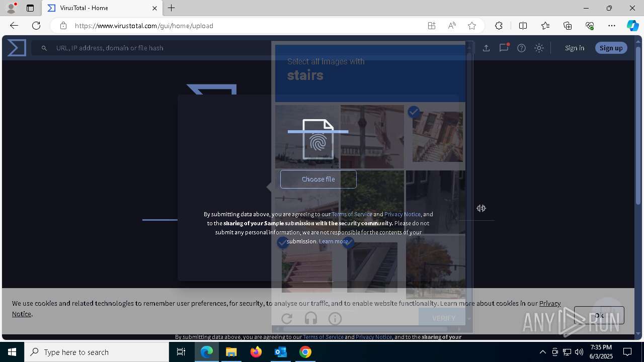
Task: Click the Choose file button
Action: (x=318, y=179)
